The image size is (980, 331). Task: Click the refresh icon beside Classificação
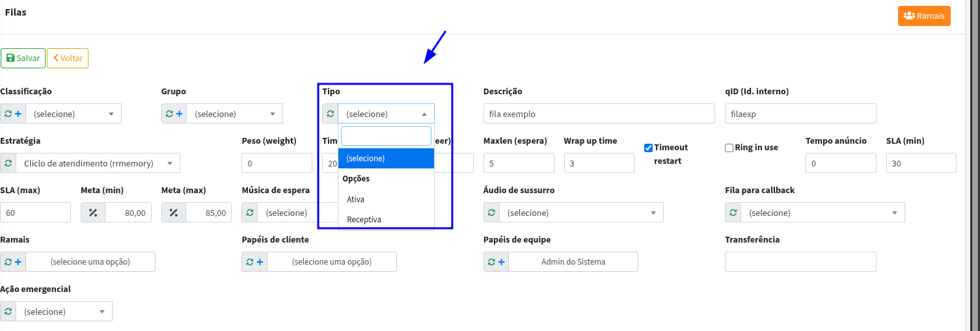tap(8, 114)
